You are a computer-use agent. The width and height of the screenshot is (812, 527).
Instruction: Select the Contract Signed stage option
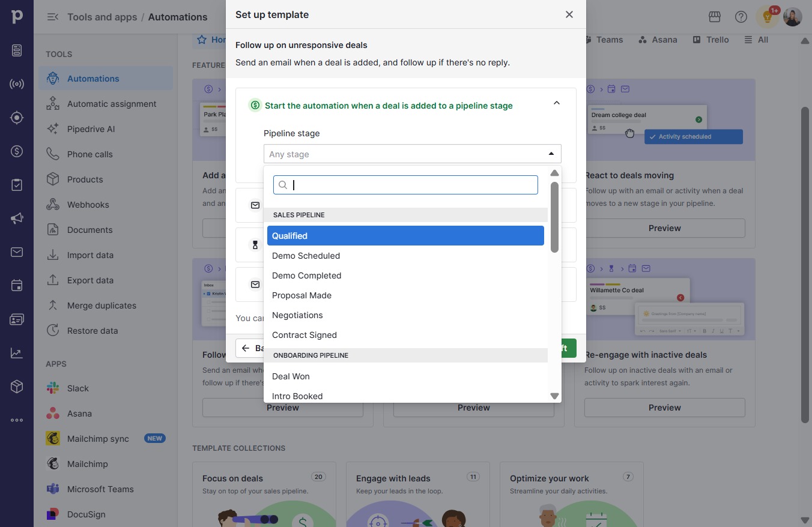coord(405,335)
